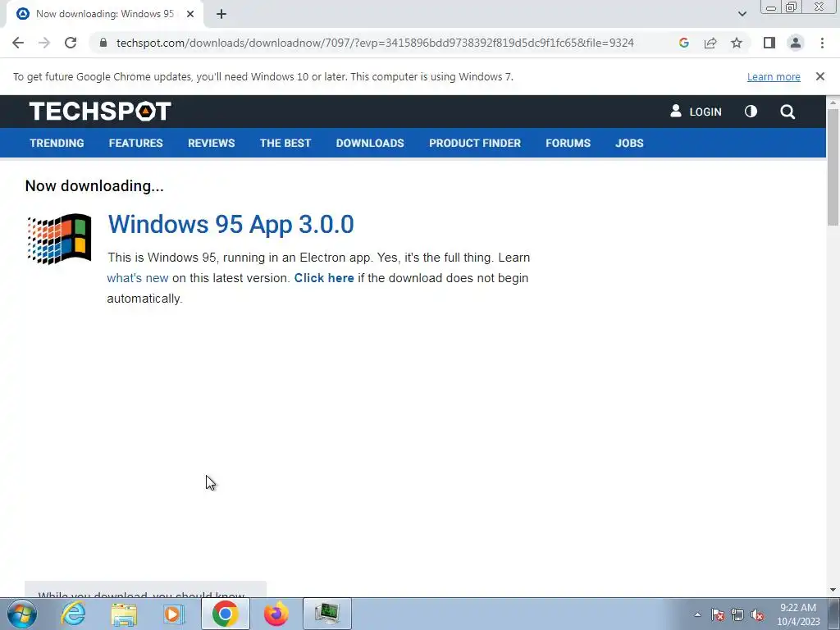Screen dimensions: 840x630
Task: Click the Windows 95 logo image
Action: point(59,239)
